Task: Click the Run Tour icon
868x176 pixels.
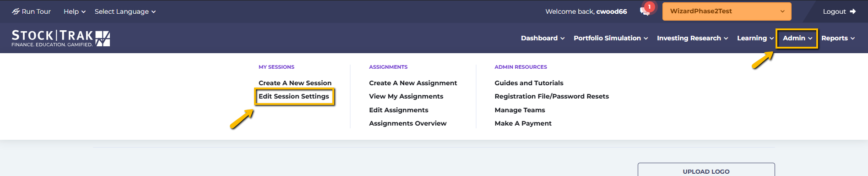Action: click(16, 11)
